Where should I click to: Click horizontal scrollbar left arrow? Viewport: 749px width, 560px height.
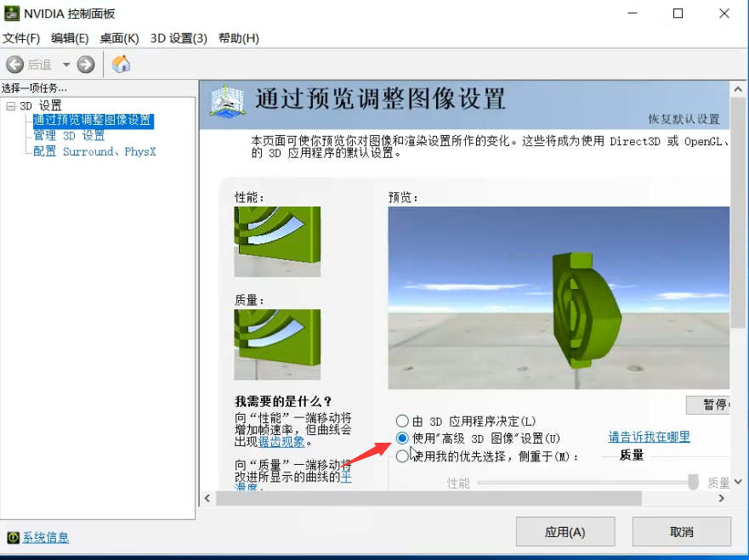[x=207, y=499]
